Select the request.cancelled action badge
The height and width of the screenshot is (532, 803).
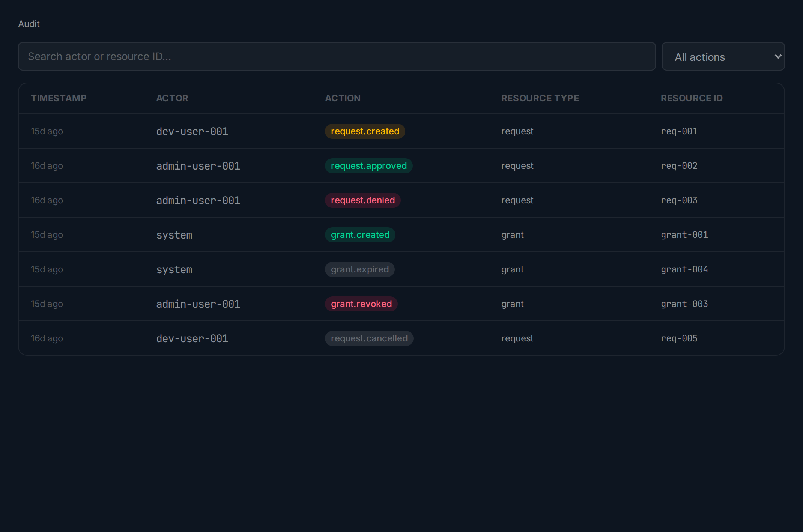[x=369, y=338]
